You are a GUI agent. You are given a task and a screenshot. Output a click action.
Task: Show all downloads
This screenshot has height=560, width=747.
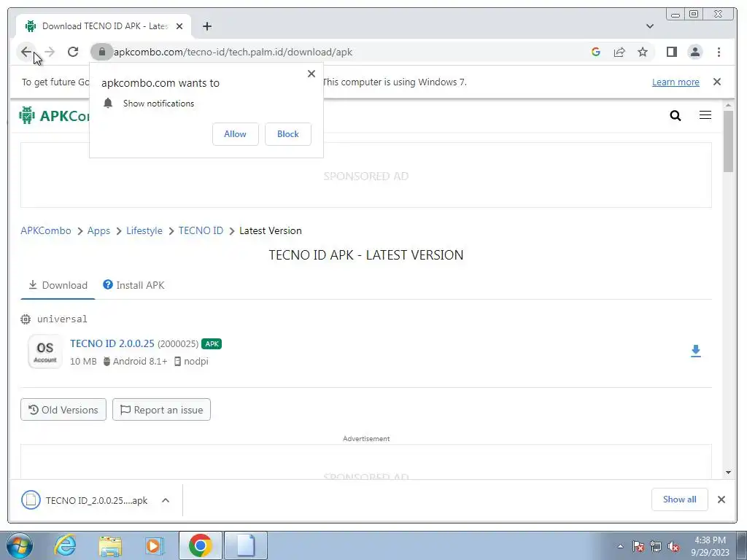tap(679, 499)
